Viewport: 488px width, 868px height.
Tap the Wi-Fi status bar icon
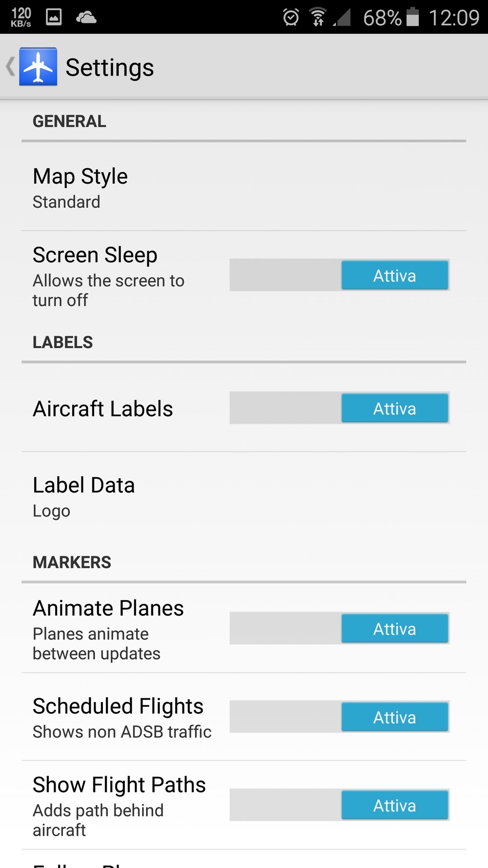coord(318,17)
